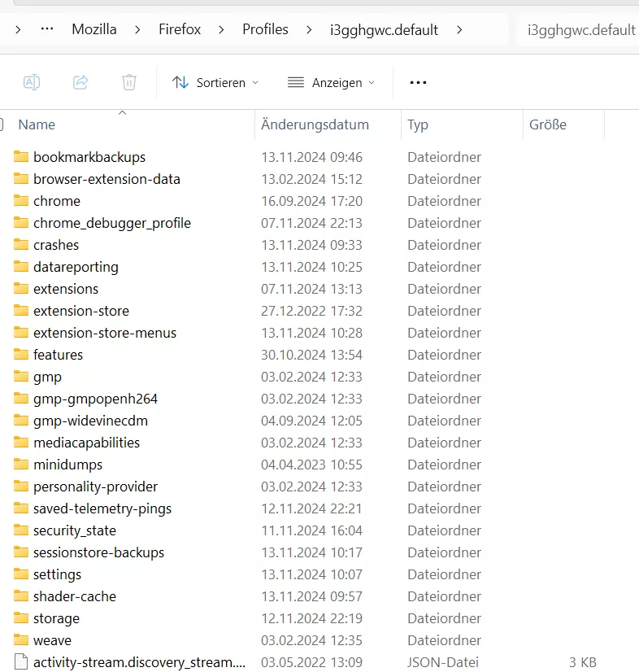The image size is (639, 672).
Task: Click the date 27.12.2022 17:32
Action: click(x=312, y=311)
